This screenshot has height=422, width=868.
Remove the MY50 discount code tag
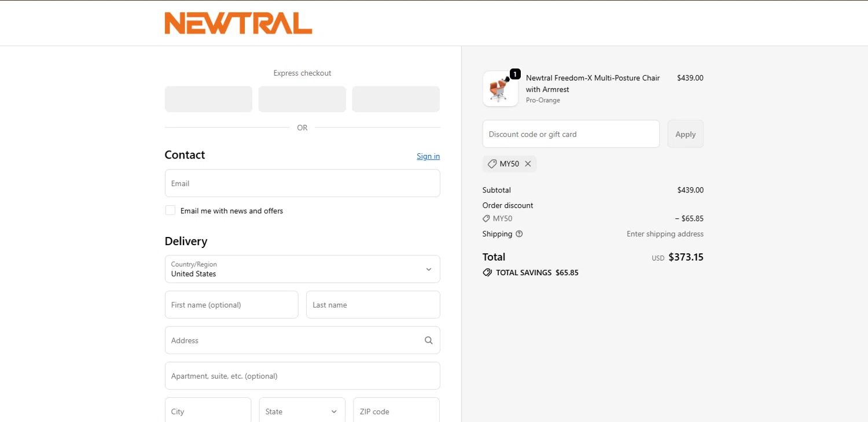pos(528,164)
